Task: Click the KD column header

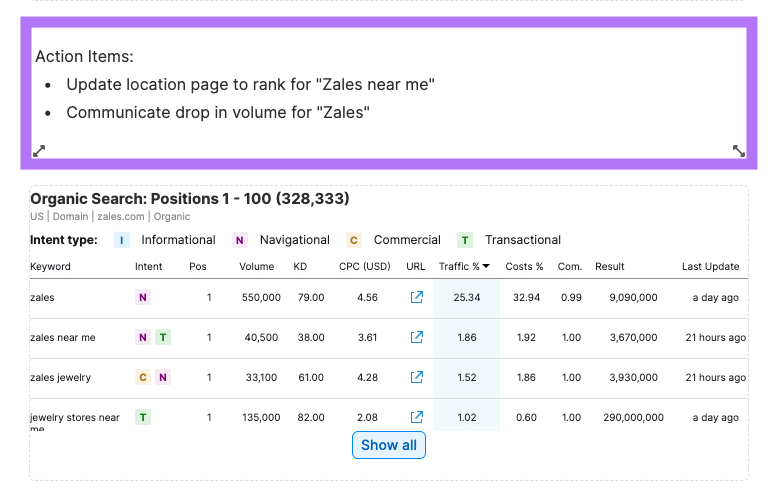Action: [300, 266]
